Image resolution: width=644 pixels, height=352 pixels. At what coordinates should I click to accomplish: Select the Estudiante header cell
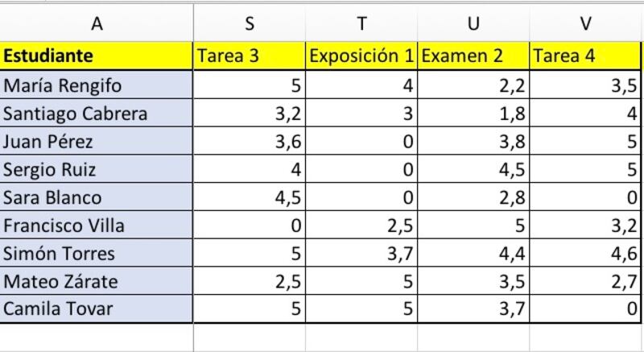pos(97,56)
